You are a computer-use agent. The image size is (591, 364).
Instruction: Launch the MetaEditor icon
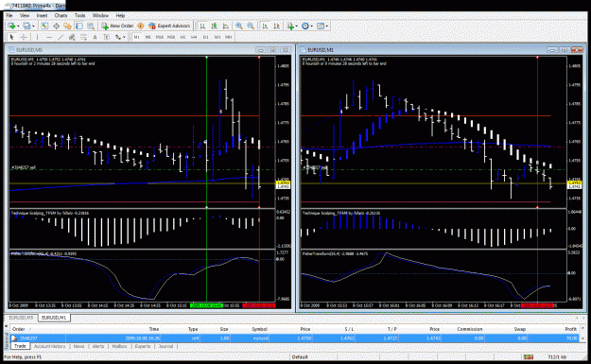click(x=141, y=26)
